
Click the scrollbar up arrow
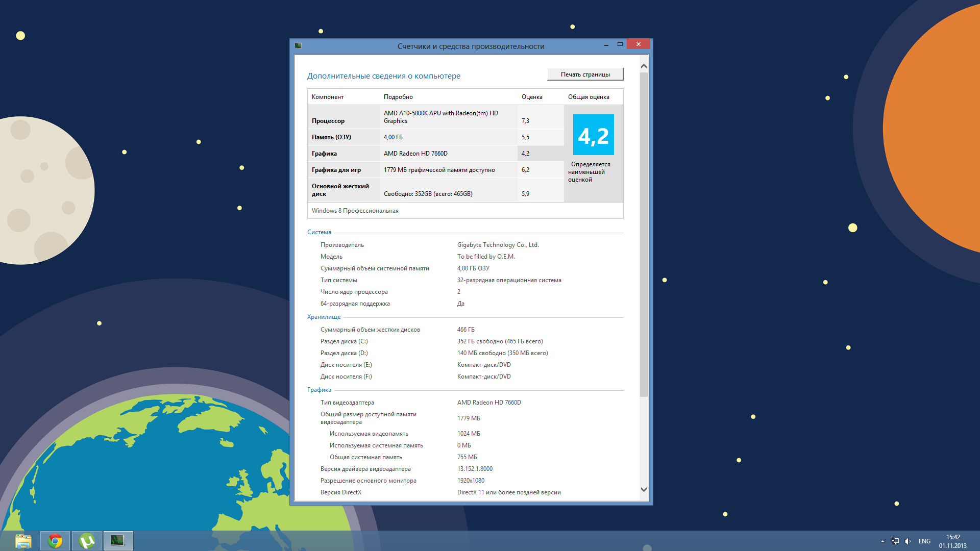click(x=644, y=66)
